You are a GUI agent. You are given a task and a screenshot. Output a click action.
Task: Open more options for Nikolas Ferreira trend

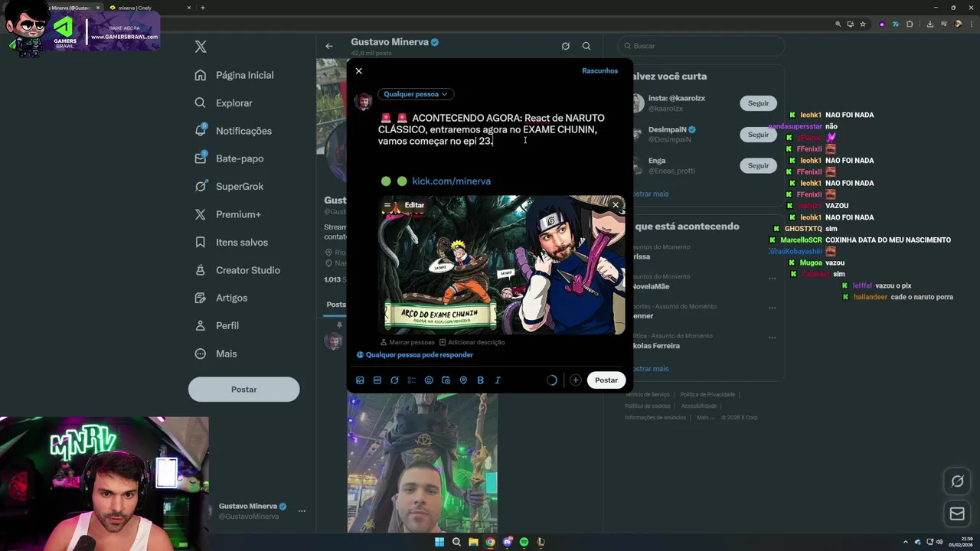(x=772, y=337)
